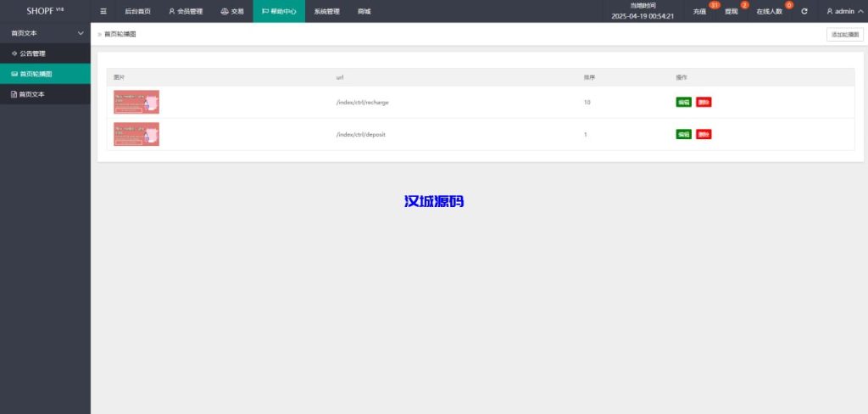
Task: Edit the /index/ctrl/recharge carousel row
Action: [x=683, y=102]
